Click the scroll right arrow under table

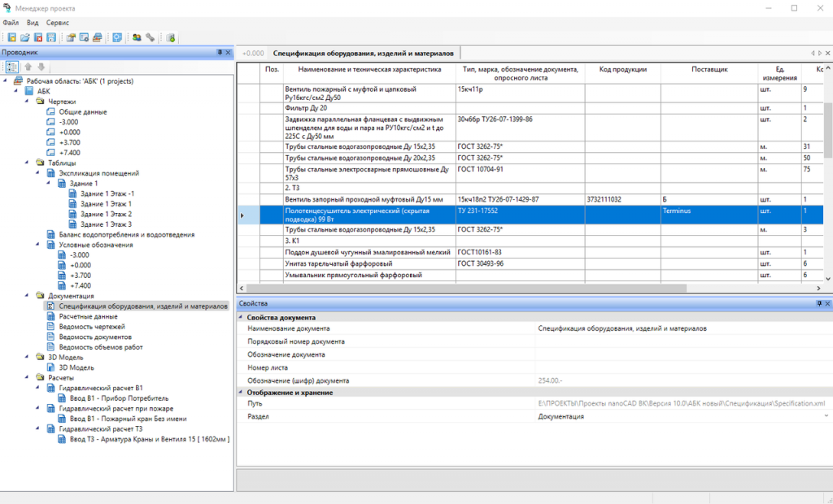(818, 288)
